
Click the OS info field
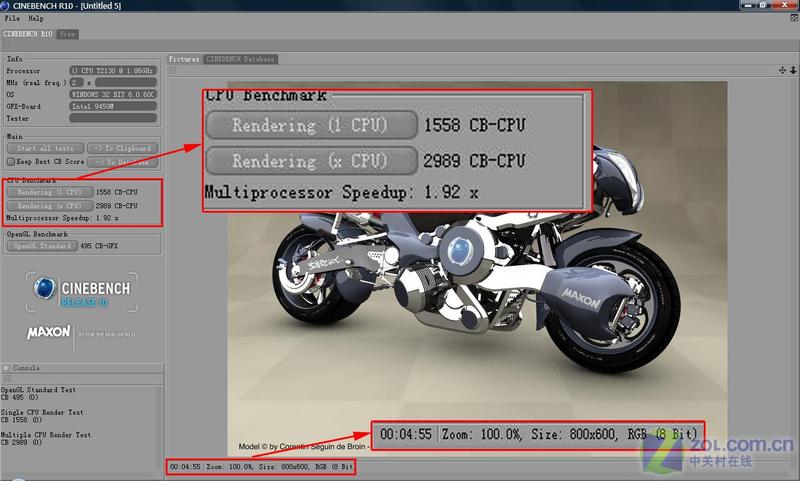(113, 94)
